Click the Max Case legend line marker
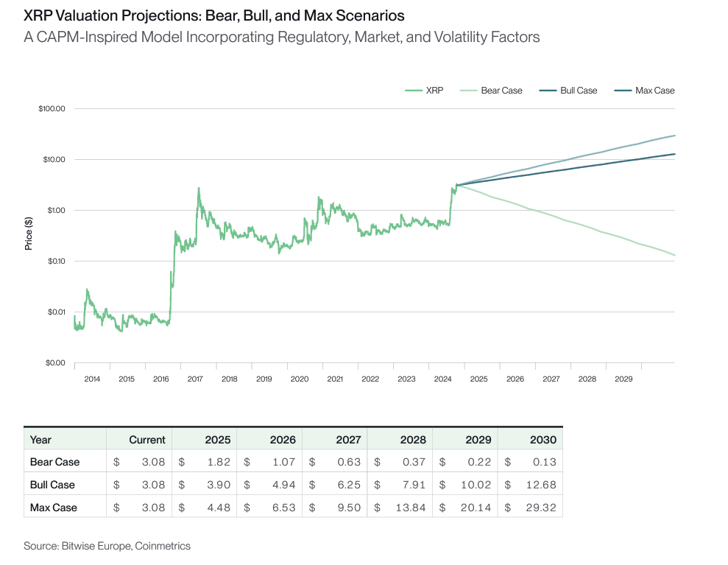Screen dimensions: 728x565 [x=623, y=91]
